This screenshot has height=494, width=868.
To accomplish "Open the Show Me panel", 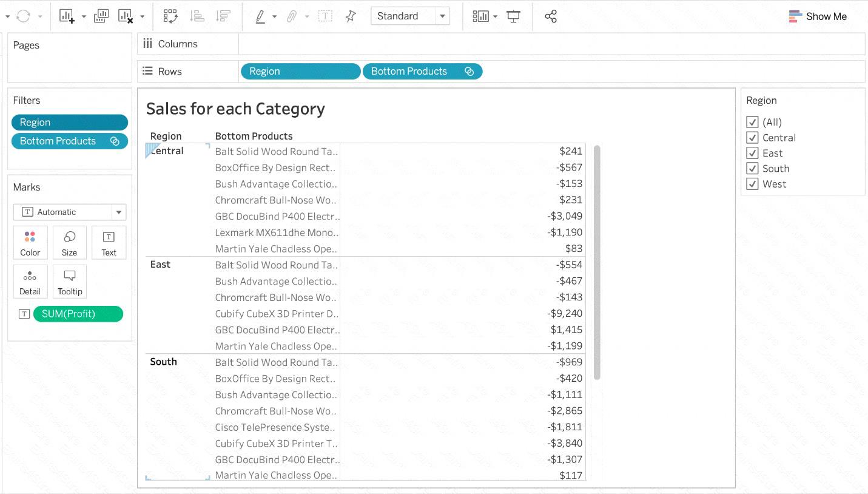I will point(818,16).
